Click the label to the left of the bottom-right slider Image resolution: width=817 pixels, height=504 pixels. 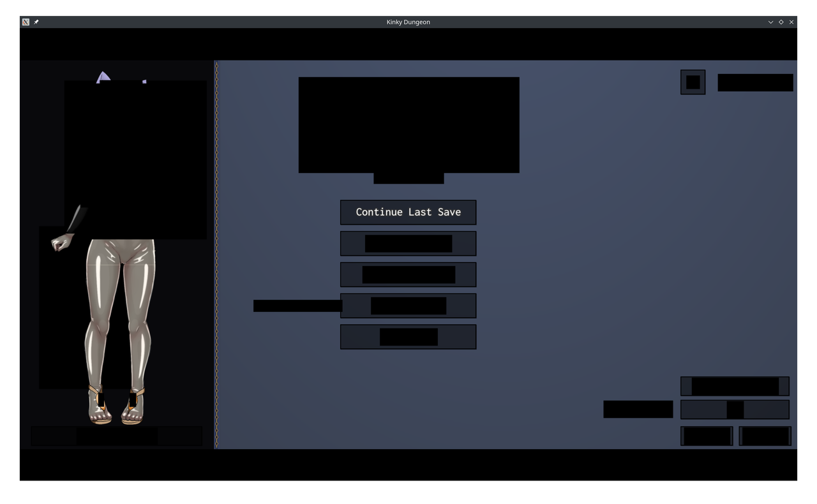point(638,409)
